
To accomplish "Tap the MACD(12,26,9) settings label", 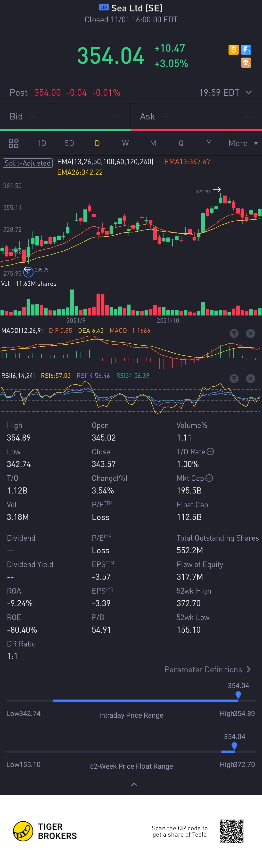I will tap(22, 331).
